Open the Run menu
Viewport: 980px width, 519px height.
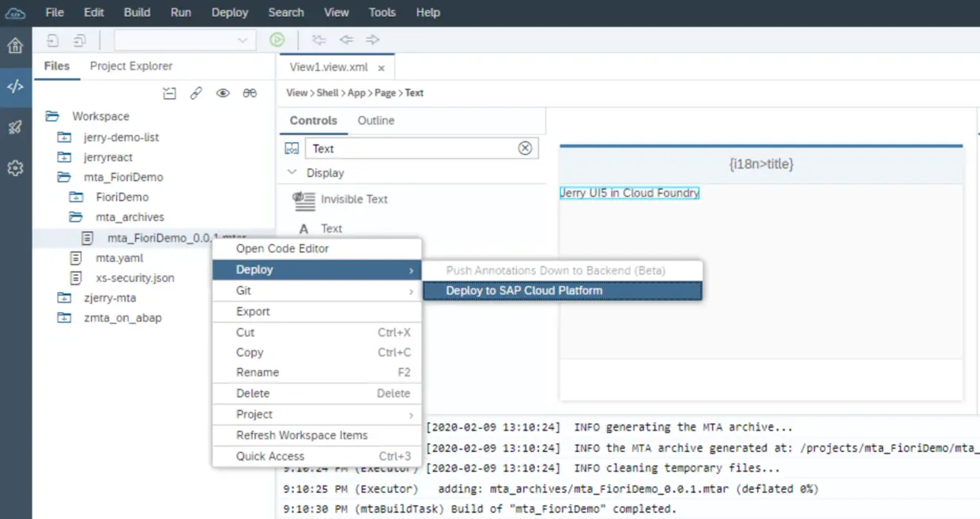[181, 13]
